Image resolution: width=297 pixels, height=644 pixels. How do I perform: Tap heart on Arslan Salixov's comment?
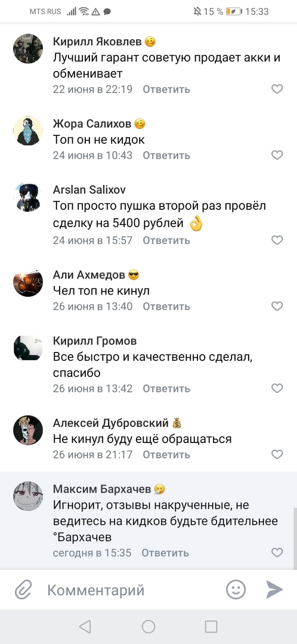(277, 240)
